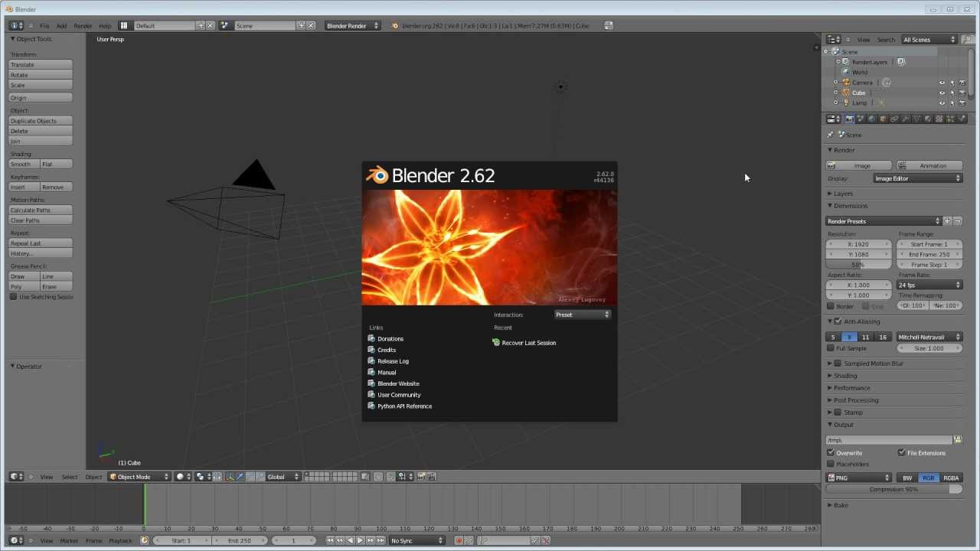Open the PNG file format dropdown

pyautogui.click(x=858, y=478)
